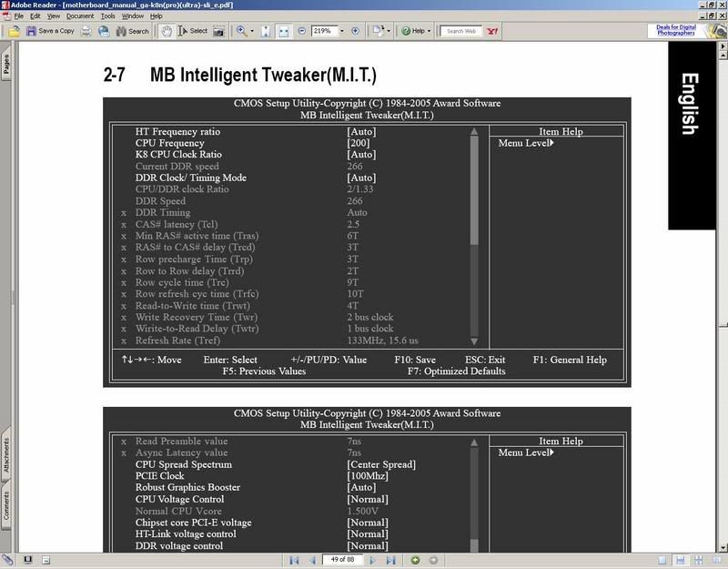This screenshot has height=569, width=728.
Task: Open the zoom percentage dropdown arrow
Action: coord(342,31)
